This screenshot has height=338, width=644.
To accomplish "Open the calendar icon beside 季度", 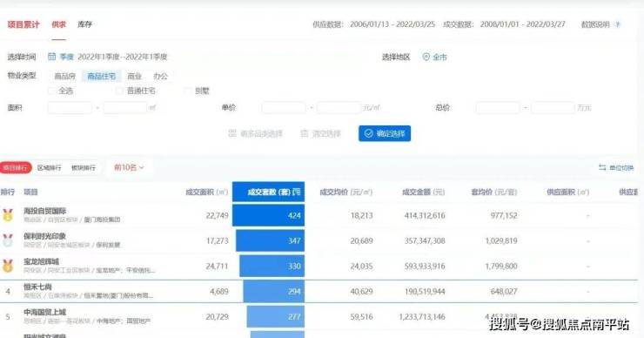I will pos(51,57).
